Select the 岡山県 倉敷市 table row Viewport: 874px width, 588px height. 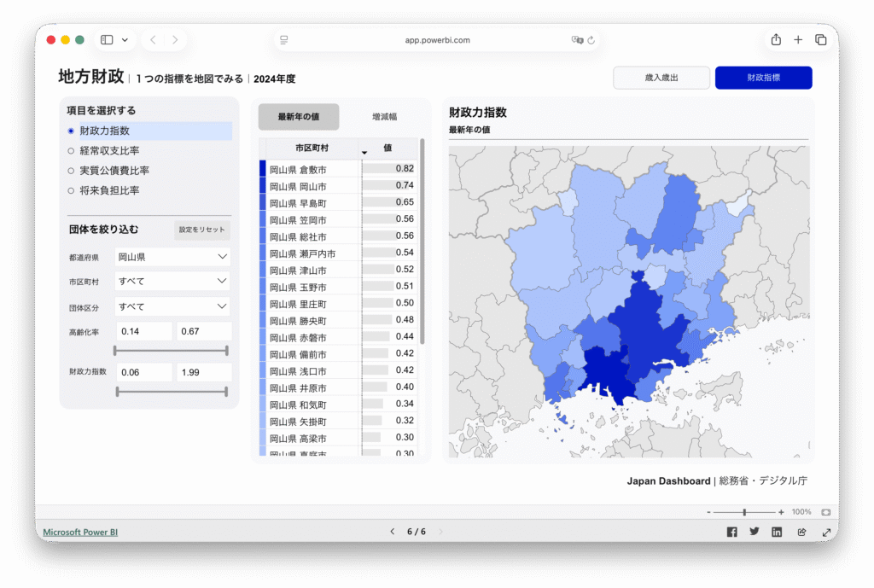[338, 169]
